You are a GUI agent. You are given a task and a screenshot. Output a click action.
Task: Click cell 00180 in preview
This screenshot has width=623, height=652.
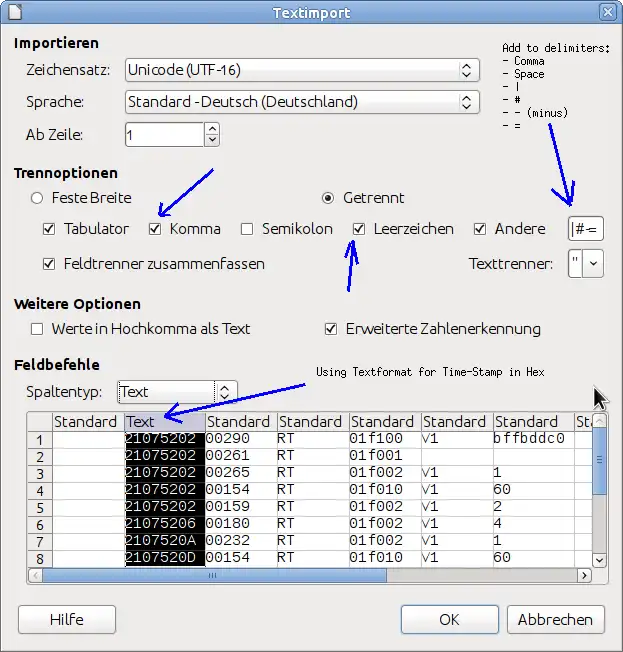coord(241,524)
